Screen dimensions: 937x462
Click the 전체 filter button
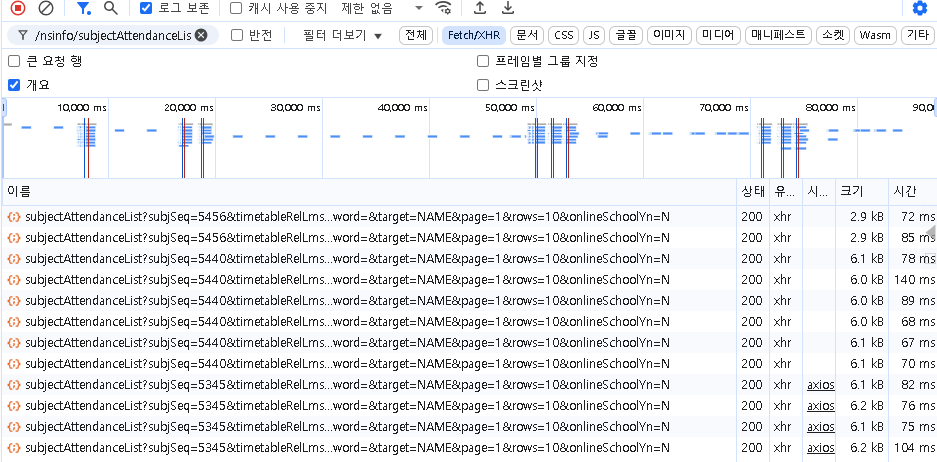(415, 35)
